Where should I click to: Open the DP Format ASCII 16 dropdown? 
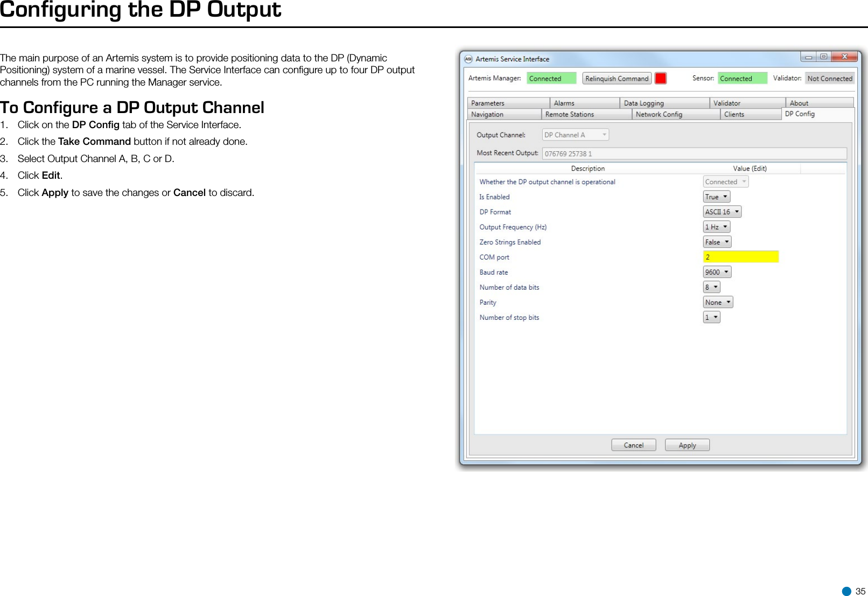(x=722, y=212)
